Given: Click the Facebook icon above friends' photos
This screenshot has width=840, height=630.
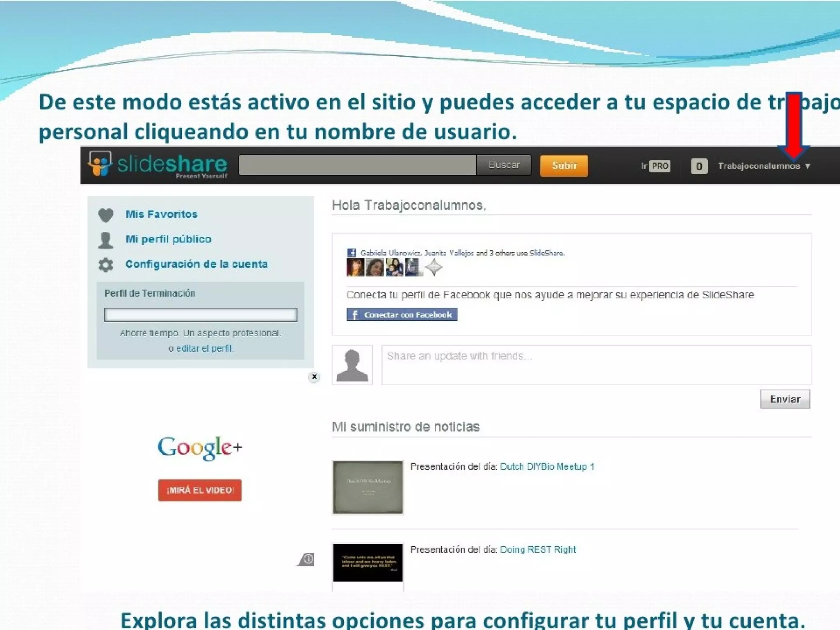Looking at the screenshot, I should (351, 253).
